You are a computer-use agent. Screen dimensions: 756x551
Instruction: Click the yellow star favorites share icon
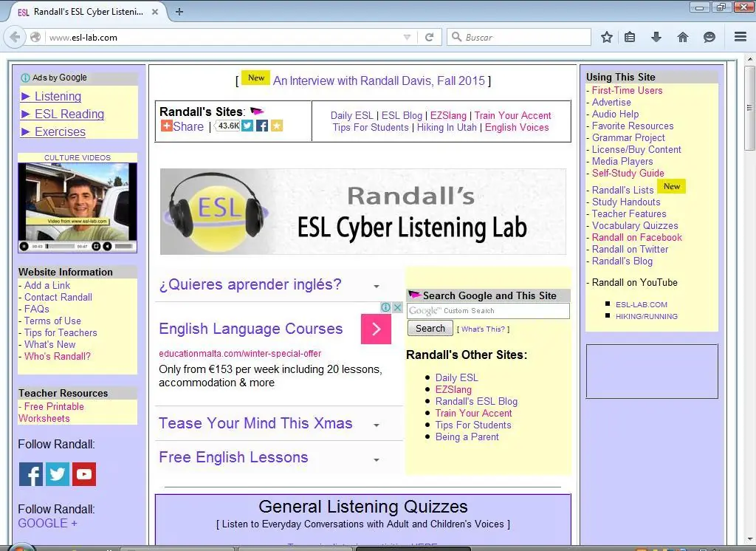(x=277, y=126)
